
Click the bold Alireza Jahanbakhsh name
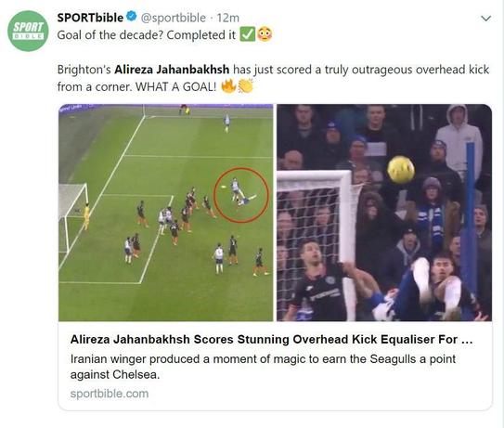(172, 70)
